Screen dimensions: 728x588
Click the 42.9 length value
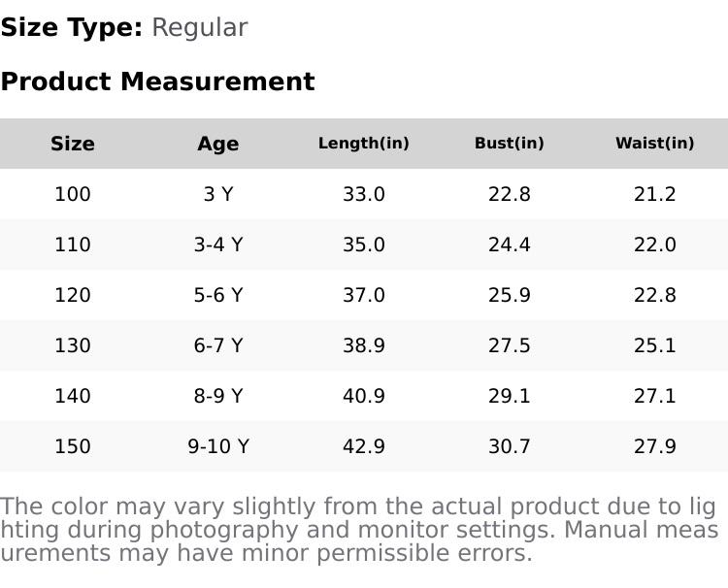pyautogui.click(x=364, y=446)
